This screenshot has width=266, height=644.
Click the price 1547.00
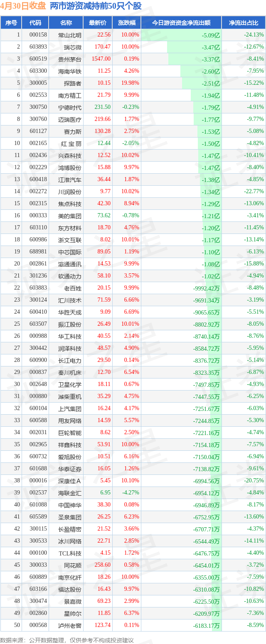pyautogui.click(x=102, y=59)
